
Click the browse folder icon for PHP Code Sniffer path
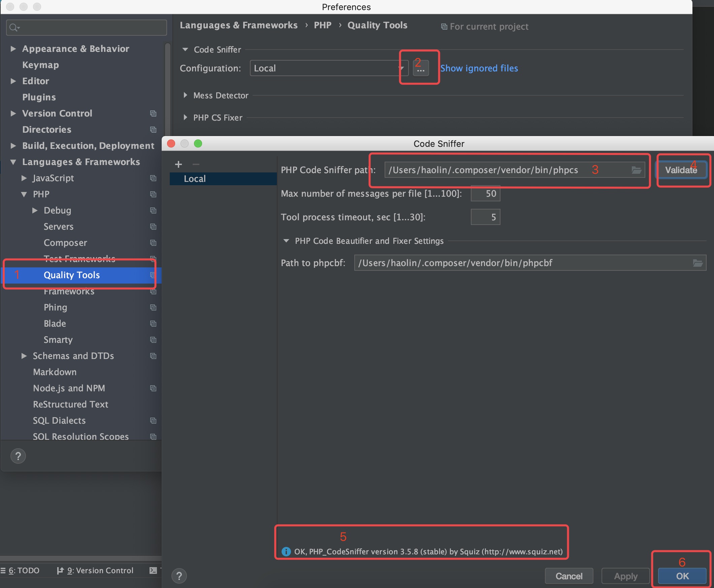pyautogui.click(x=637, y=170)
